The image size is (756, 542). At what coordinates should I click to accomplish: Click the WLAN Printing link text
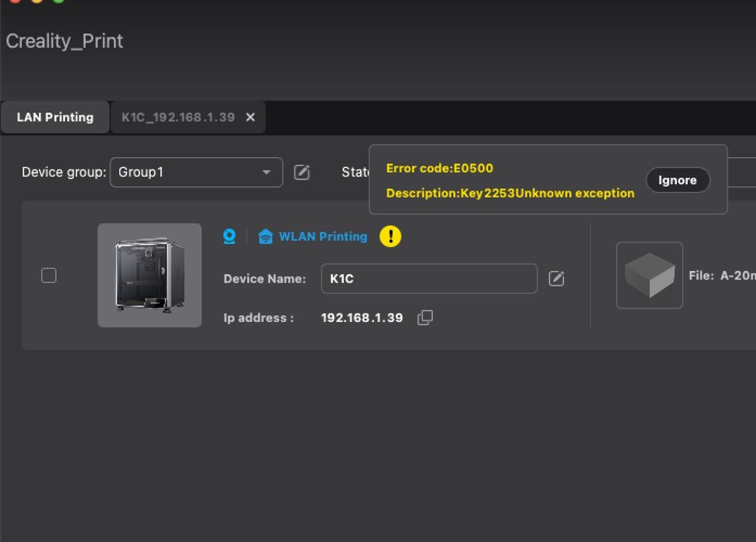click(x=323, y=237)
